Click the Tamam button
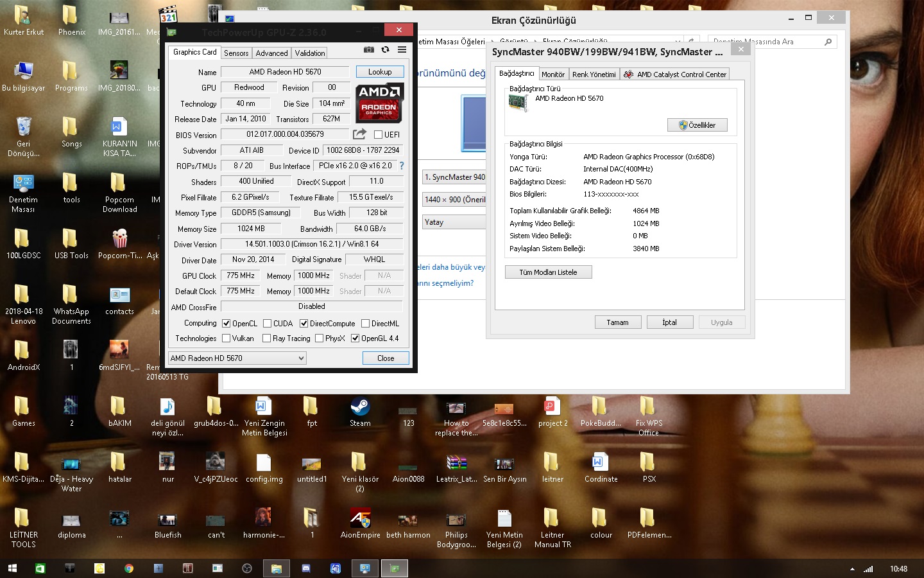This screenshot has height=578, width=924. [617, 322]
